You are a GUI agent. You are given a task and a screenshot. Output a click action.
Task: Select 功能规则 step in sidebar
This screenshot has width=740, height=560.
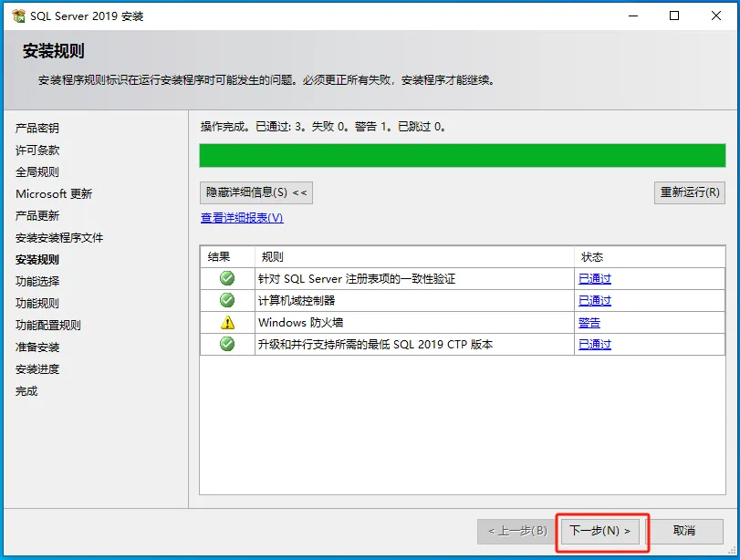(x=37, y=304)
